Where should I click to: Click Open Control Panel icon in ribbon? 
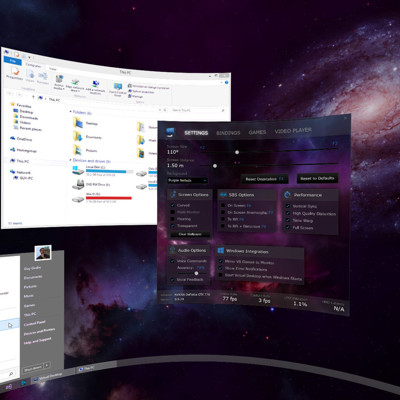click(118, 87)
